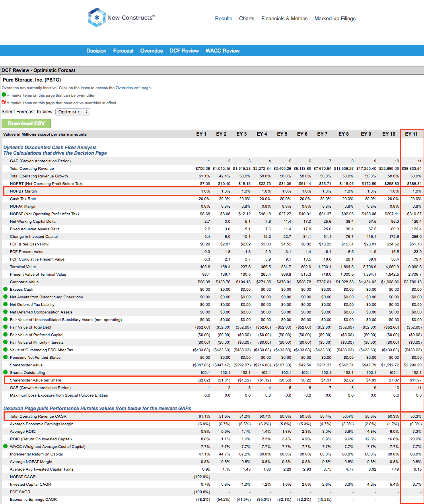Click the FCF (Free Cash Flow) row label
424x504 pixels.
click(30, 244)
